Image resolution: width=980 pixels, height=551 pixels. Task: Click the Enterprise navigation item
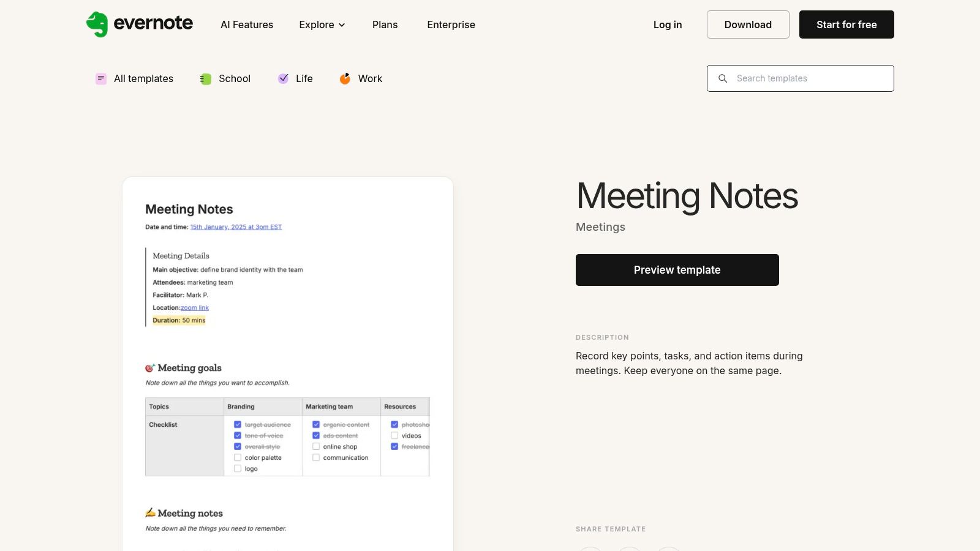coord(451,24)
